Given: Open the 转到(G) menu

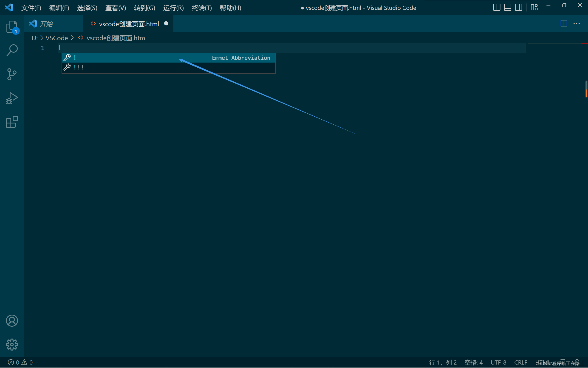Looking at the screenshot, I should pyautogui.click(x=144, y=8).
